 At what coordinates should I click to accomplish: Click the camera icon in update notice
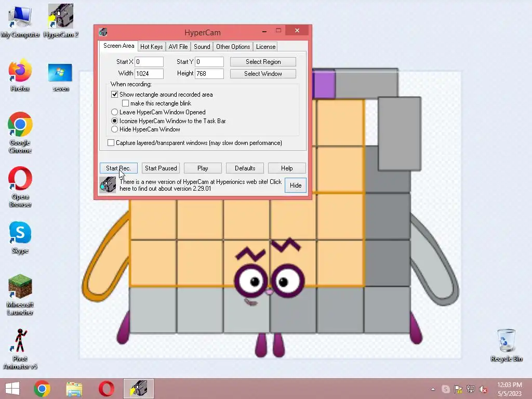[108, 185]
